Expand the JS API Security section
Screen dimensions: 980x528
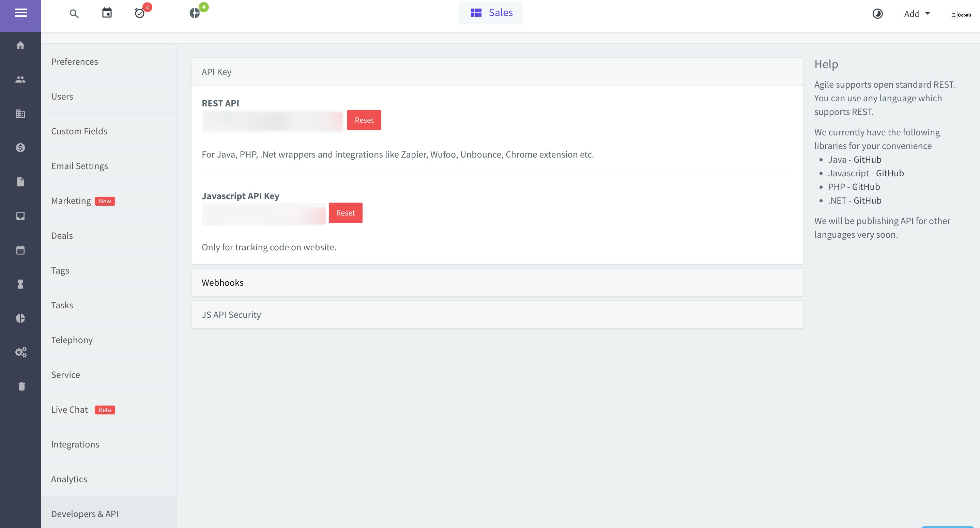[231, 314]
